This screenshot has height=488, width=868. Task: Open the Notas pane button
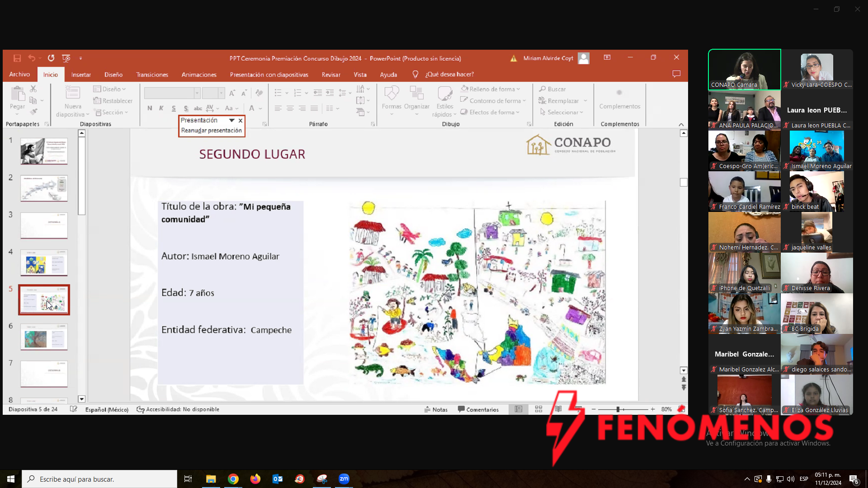tap(436, 409)
